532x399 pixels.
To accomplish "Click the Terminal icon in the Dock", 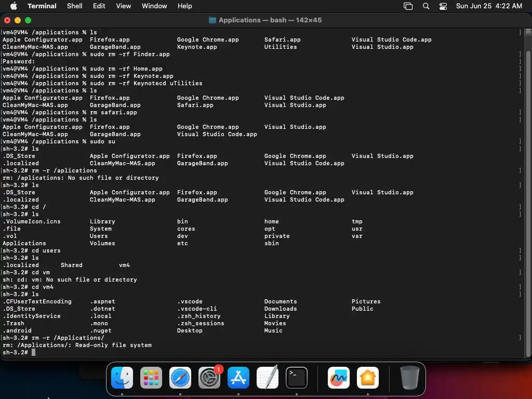I will pyautogui.click(x=297, y=378).
